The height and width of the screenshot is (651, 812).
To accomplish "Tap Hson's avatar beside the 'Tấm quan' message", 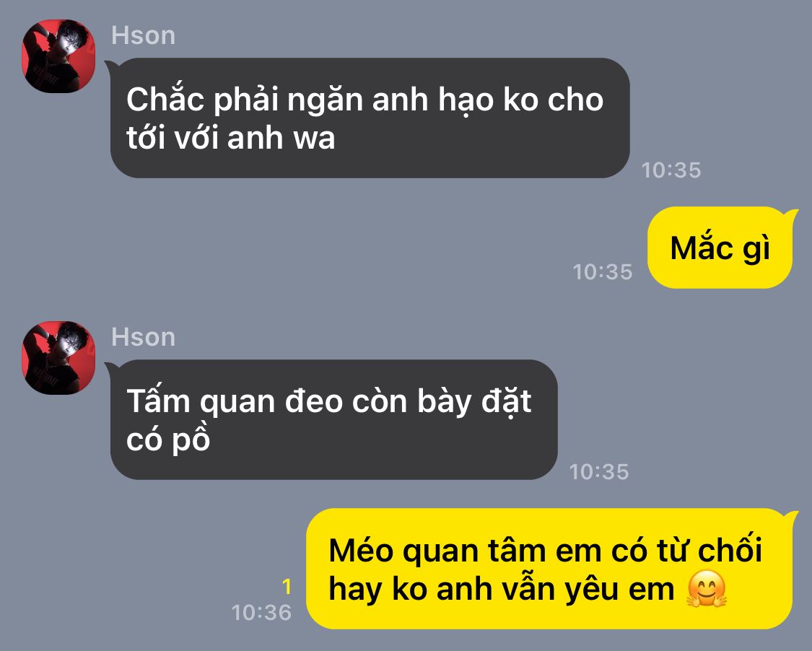I will point(58,358).
